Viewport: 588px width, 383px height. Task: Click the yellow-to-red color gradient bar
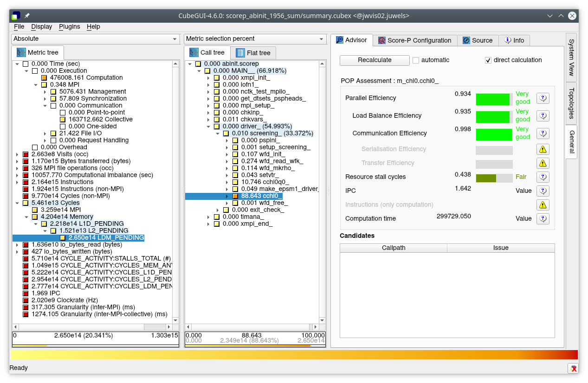pyautogui.click(x=294, y=355)
